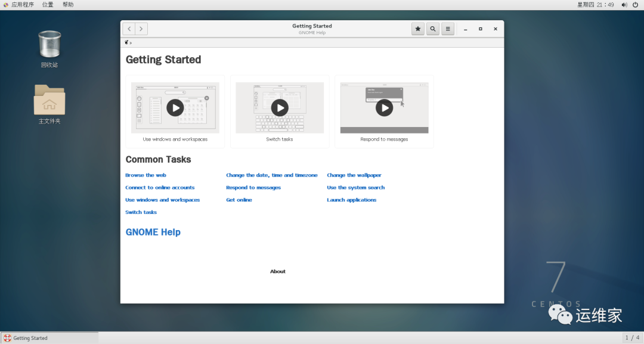Viewport: 644px width, 344px height.
Task: Click the clock showing 星期四 21:49
Action: [x=596, y=5]
